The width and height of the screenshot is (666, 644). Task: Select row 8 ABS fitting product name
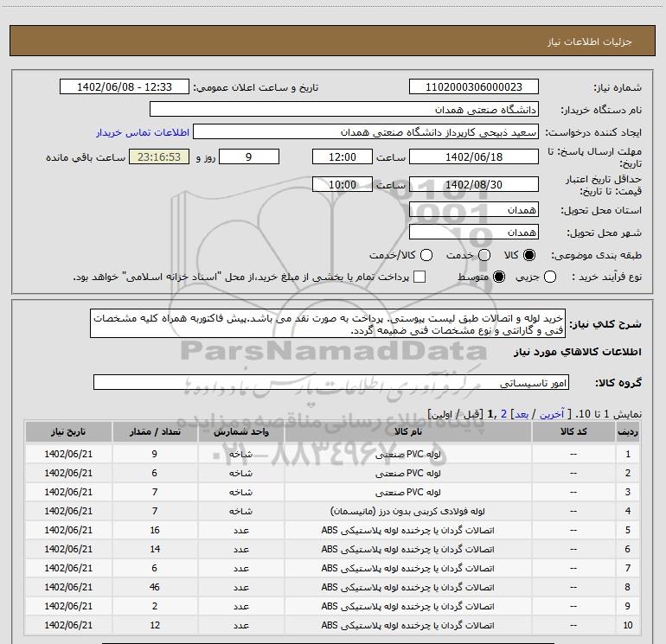(407, 587)
